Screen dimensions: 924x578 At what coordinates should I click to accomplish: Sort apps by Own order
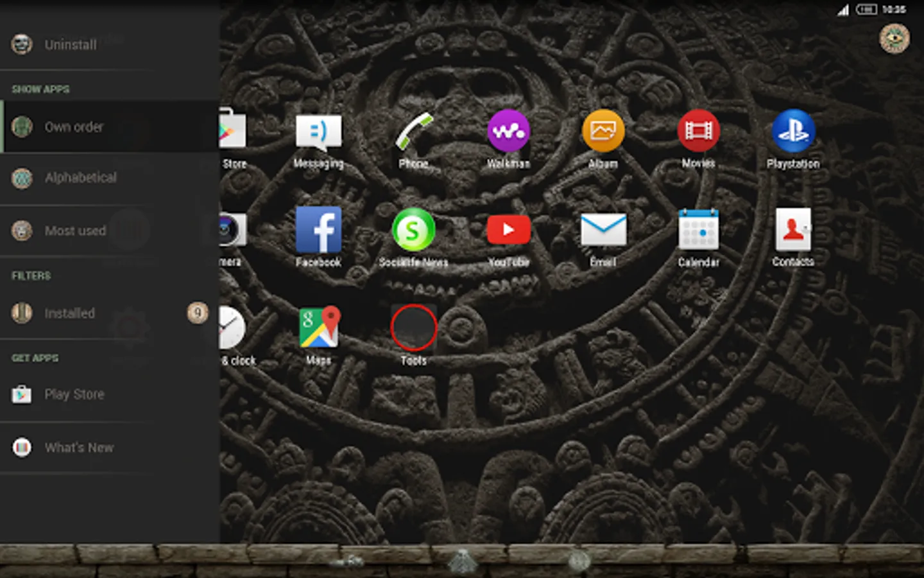pyautogui.click(x=110, y=127)
